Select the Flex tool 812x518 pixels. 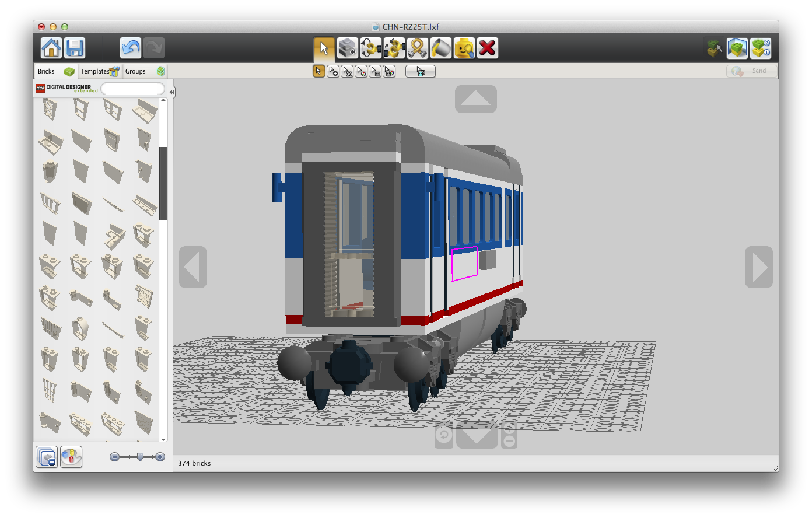417,48
